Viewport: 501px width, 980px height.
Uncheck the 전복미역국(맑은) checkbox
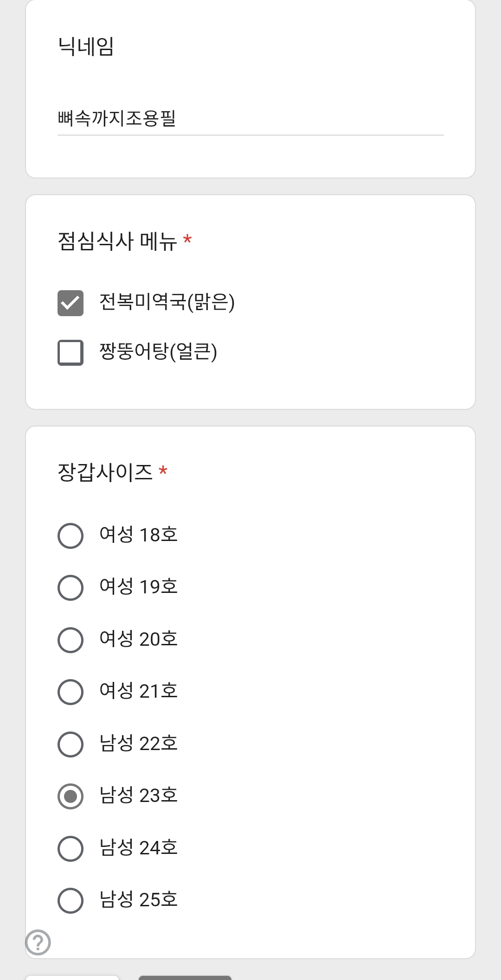coord(71,303)
